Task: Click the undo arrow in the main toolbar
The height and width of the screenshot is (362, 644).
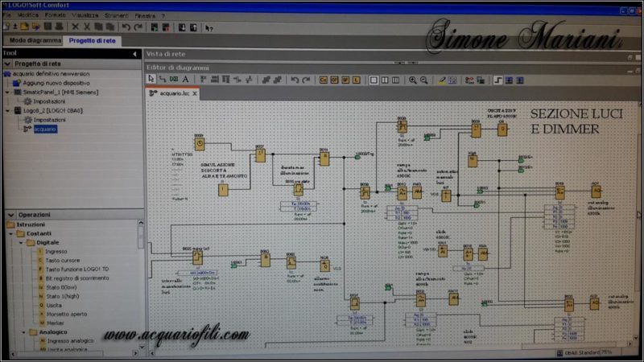Action: tap(126, 27)
